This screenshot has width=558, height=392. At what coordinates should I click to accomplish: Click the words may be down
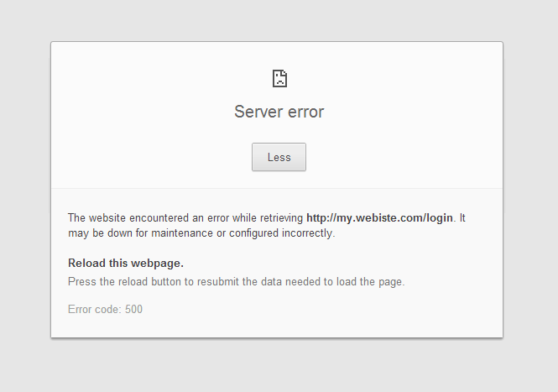pos(94,233)
